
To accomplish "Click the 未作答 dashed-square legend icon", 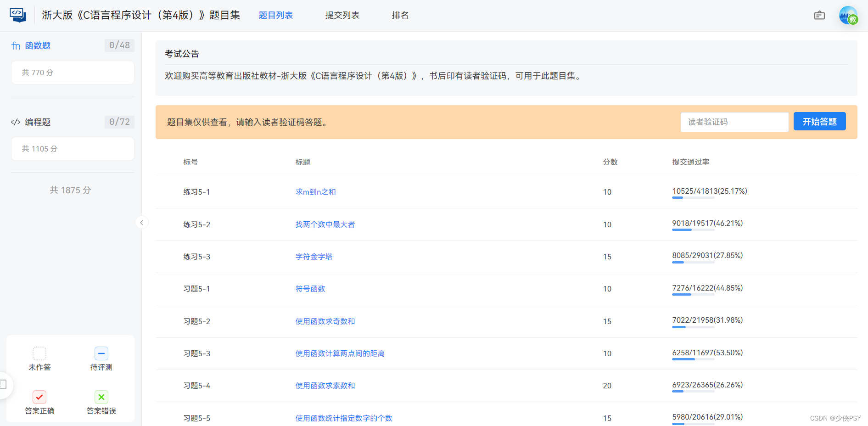I will [x=39, y=353].
